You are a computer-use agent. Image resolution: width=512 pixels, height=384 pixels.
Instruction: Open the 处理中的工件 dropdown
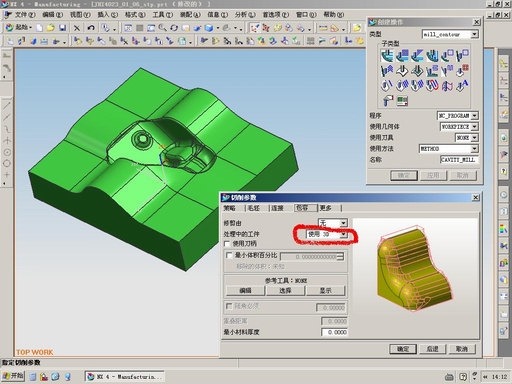point(344,234)
